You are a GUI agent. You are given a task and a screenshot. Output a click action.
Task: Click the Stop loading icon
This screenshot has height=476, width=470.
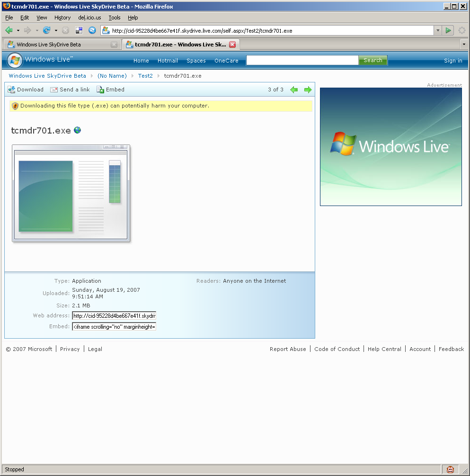click(65, 30)
